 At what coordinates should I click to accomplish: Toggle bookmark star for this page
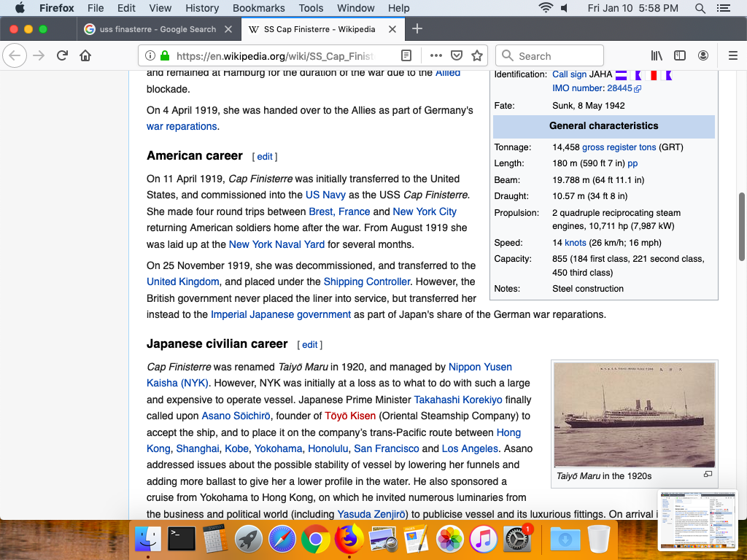coord(477,56)
